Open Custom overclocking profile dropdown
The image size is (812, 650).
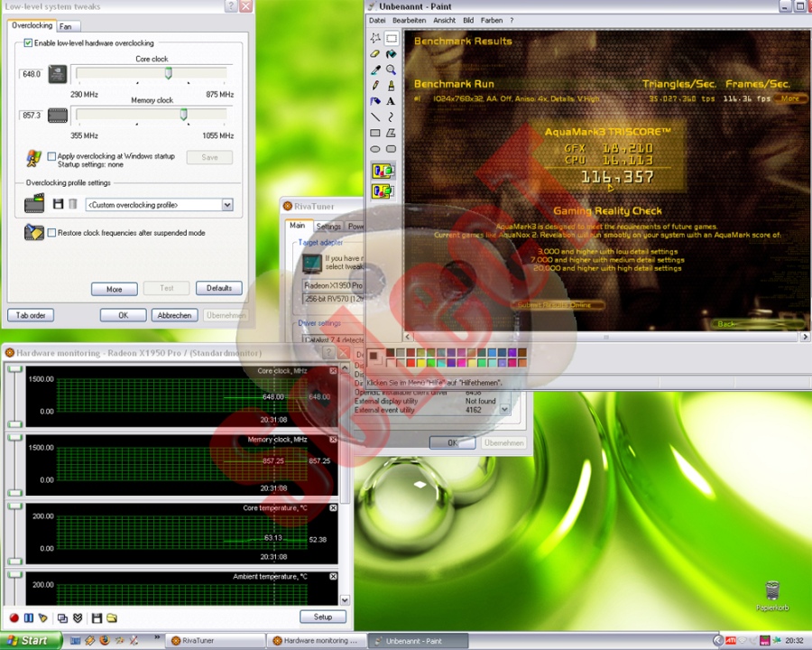[227, 205]
